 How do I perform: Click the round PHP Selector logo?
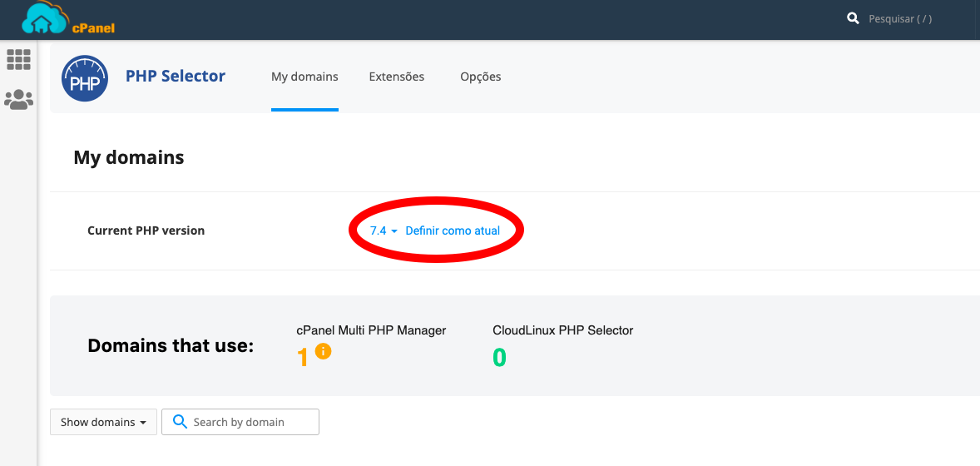tap(85, 79)
